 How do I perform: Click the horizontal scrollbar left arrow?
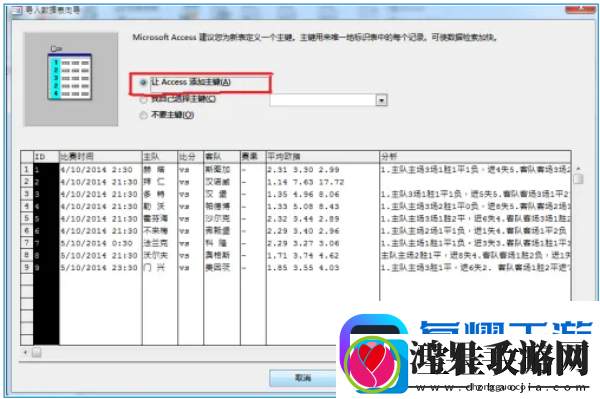pos(25,352)
